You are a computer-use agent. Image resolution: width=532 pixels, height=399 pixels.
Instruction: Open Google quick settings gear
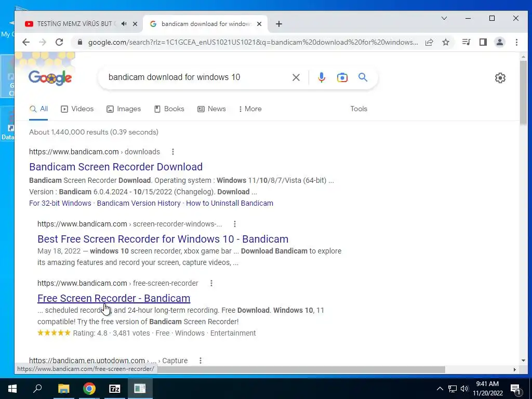pos(500,78)
